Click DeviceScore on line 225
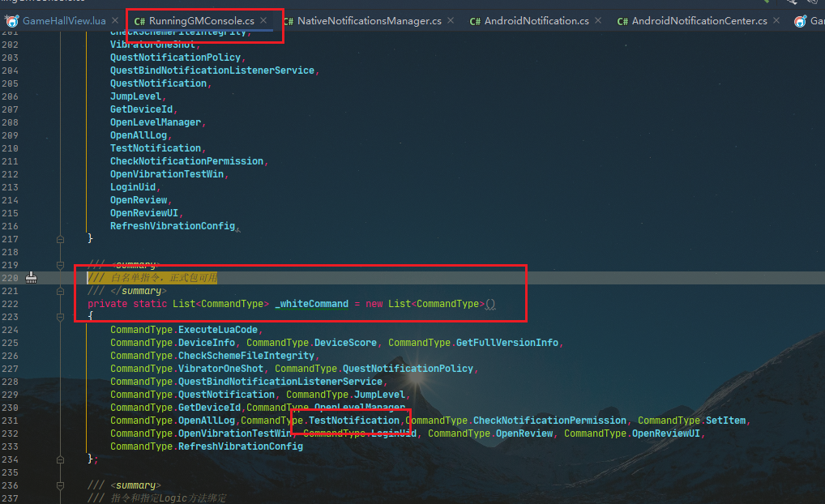Image resolution: width=825 pixels, height=504 pixels. tap(346, 343)
